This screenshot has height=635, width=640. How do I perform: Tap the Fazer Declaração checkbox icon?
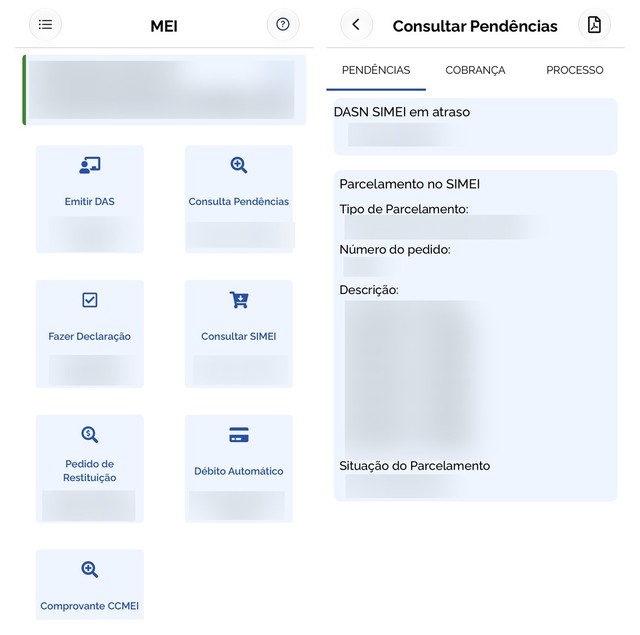tap(90, 300)
